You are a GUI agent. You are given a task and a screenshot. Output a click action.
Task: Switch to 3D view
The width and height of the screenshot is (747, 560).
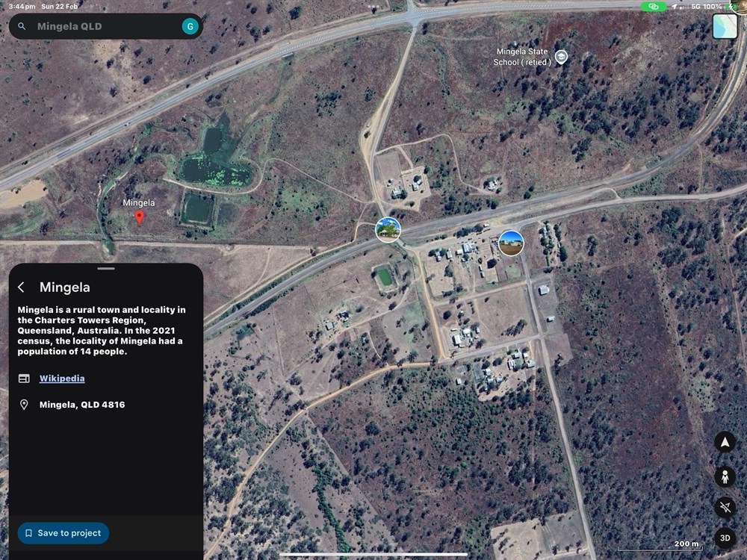click(x=725, y=538)
